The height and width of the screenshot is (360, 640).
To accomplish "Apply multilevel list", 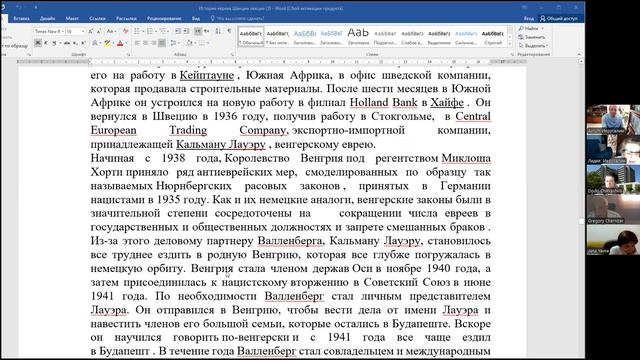I will [162, 31].
